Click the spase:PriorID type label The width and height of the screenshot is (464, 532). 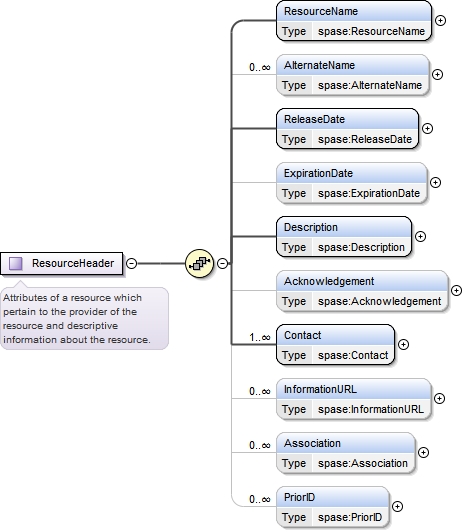[x=350, y=517]
